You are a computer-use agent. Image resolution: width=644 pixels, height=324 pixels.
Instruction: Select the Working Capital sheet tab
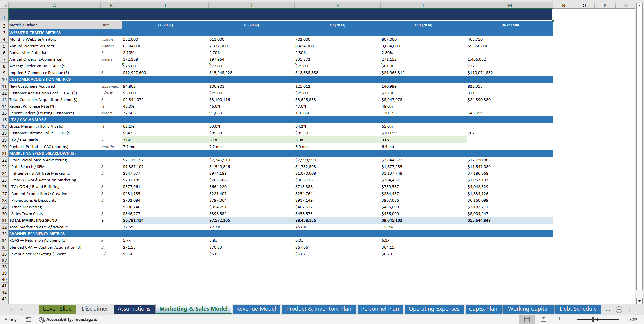pyautogui.click(x=528, y=309)
